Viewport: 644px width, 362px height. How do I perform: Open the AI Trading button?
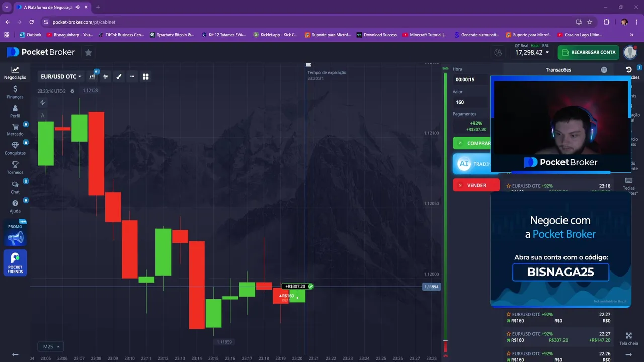pyautogui.click(x=472, y=164)
